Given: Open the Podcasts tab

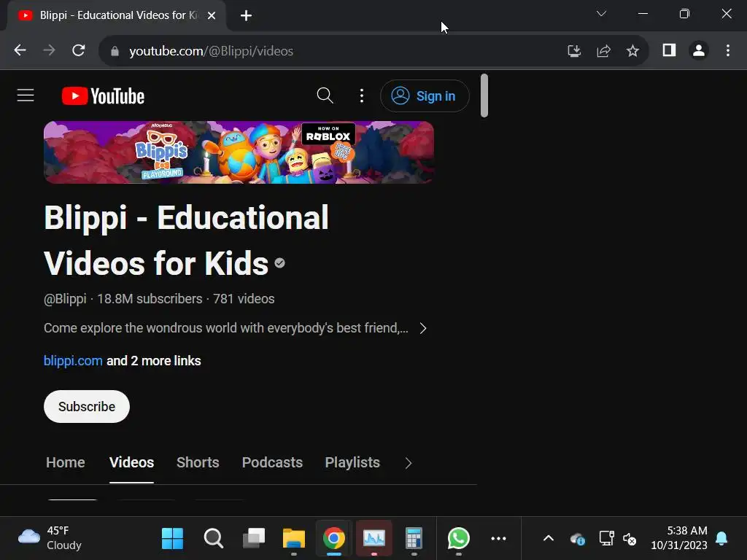Looking at the screenshot, I should pyautogui.click(x=272, y=462).
